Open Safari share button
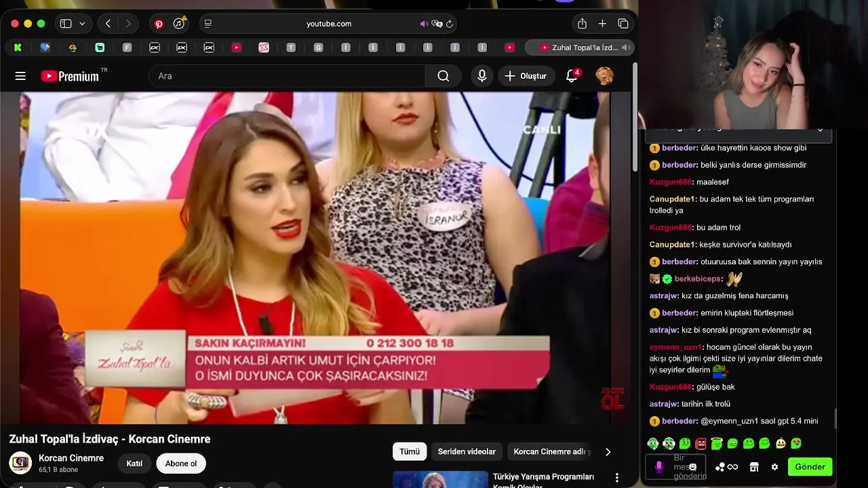The width and height of the screenshot is (868, 488). pyautogui.click(x=582, y=24)
